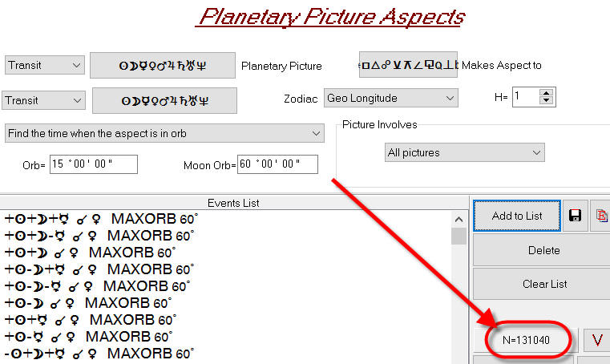Open the second Transit dropdown

(44, 100)
